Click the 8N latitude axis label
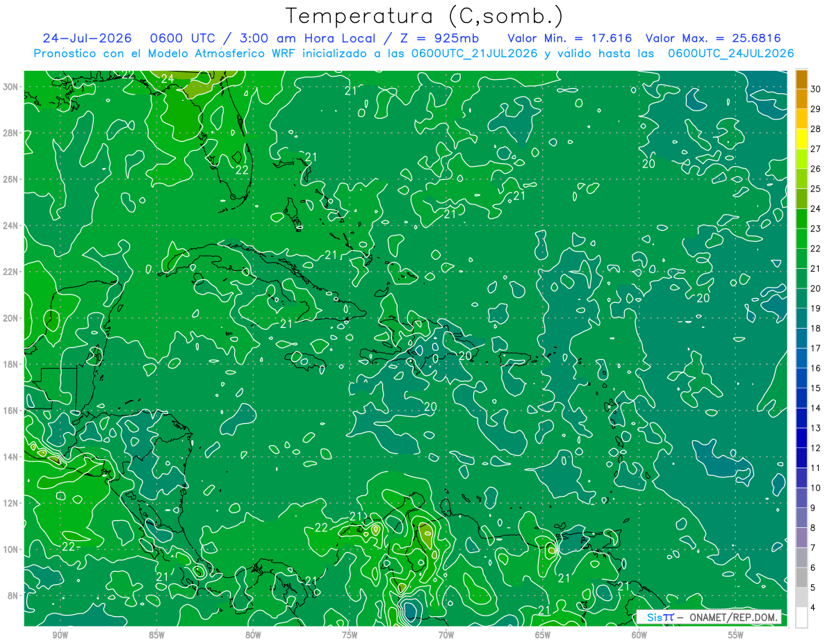This screenshot has height=644, width=834. 14,596
